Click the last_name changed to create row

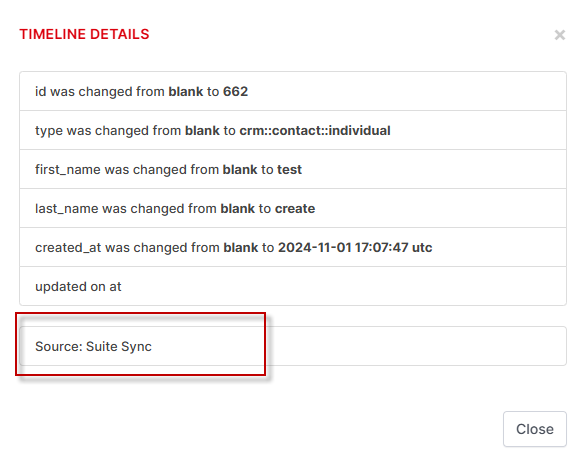pos(293,208)
